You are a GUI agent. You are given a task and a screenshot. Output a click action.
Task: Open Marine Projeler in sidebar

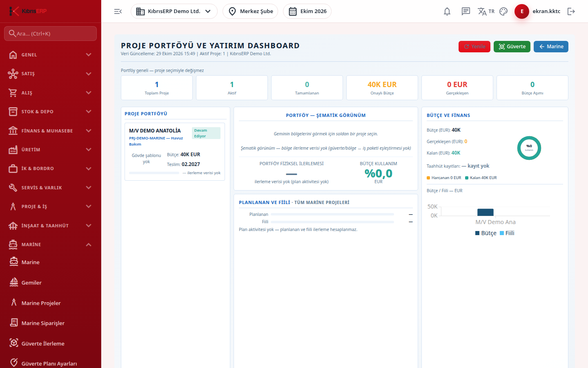coord(51,303)
